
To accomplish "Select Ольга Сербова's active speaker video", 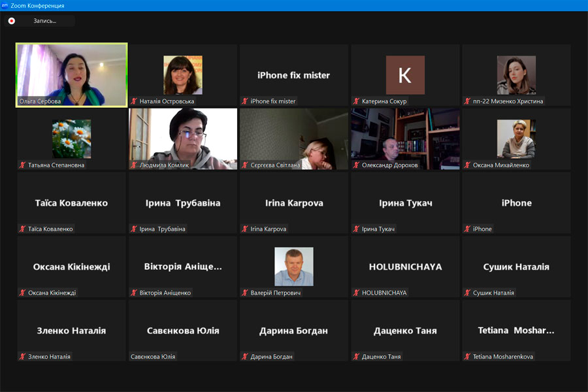I will (71, 74).
